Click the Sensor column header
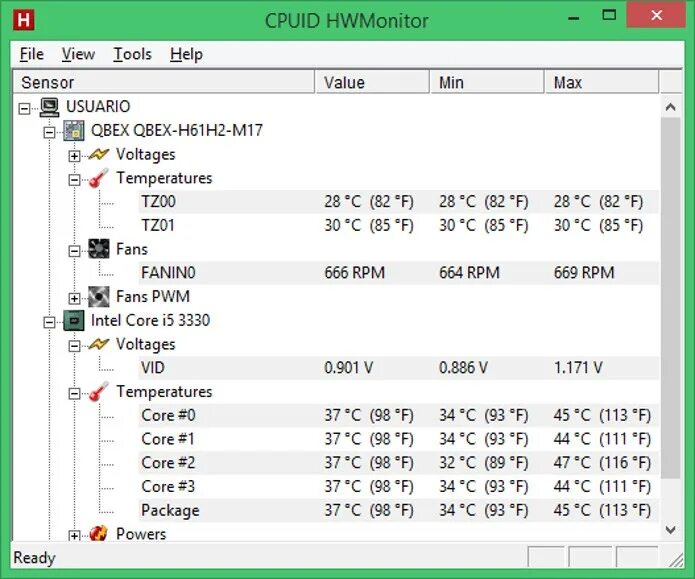 click(x=163, y=82)
